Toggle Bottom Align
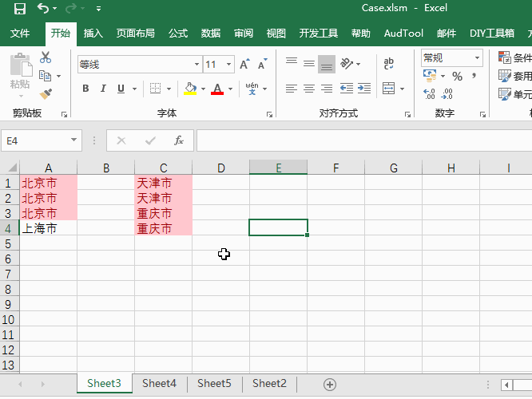The width and height of the screenshot is (532, 399). (x=327, y=64)
